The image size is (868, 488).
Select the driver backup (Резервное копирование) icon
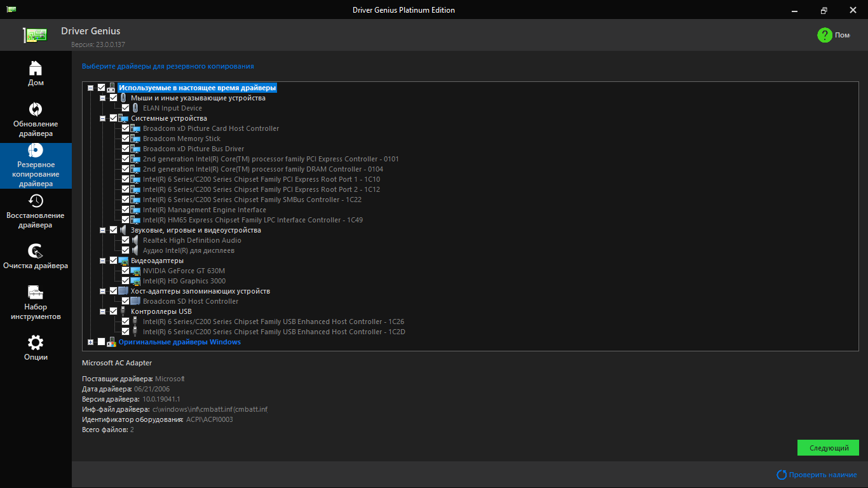click(x=36, y=150)
